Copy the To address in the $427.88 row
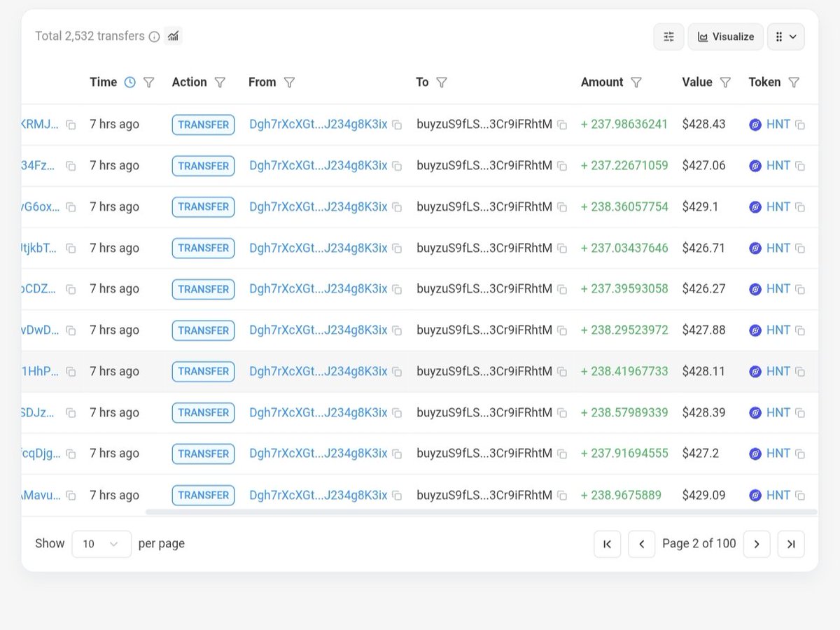The width and height of the screenshot is (840, 630). pos(561,331)
